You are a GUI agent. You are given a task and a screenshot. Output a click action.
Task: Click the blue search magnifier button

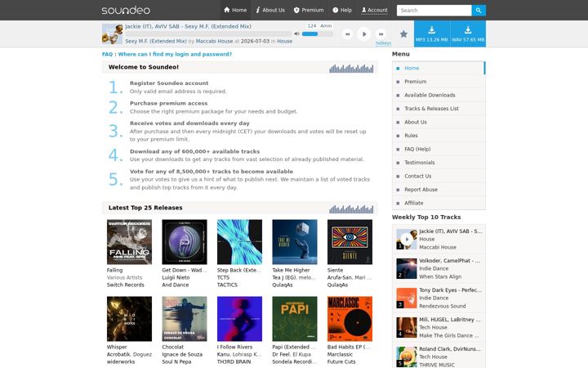coord(479,11)
